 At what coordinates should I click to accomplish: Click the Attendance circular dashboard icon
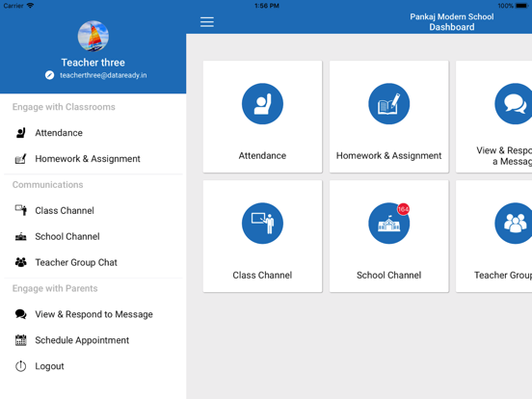(262, 104)
